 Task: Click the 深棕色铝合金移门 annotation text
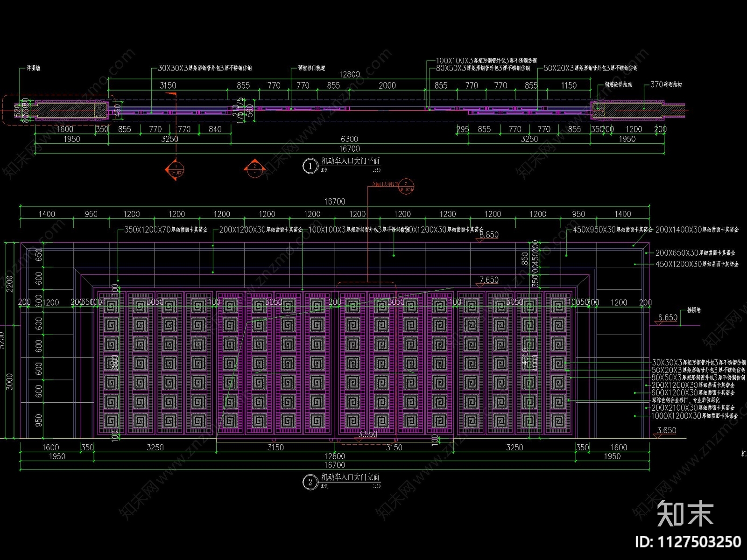tap(686, 400)
